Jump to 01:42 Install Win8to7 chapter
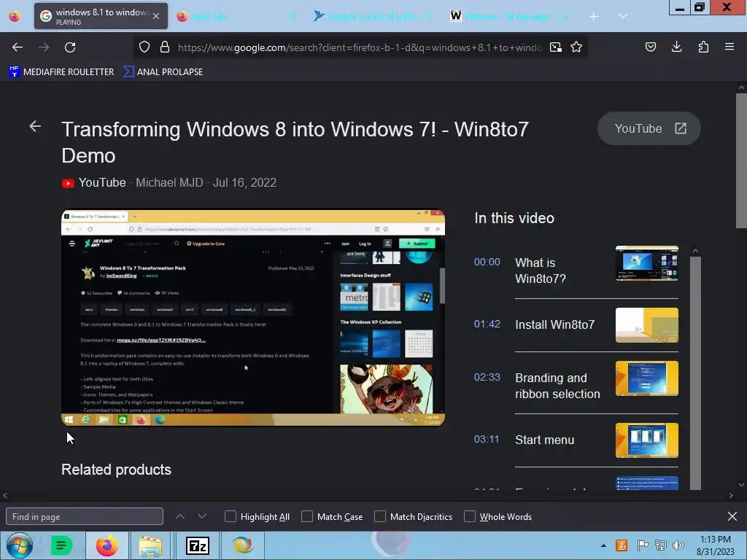The width and height of the screenshot is (747, 560). [576, 324]
